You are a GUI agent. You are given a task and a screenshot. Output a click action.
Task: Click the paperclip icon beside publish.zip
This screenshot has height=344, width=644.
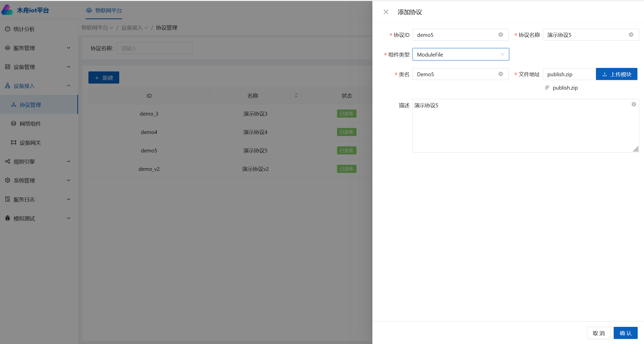pos(547,88)
